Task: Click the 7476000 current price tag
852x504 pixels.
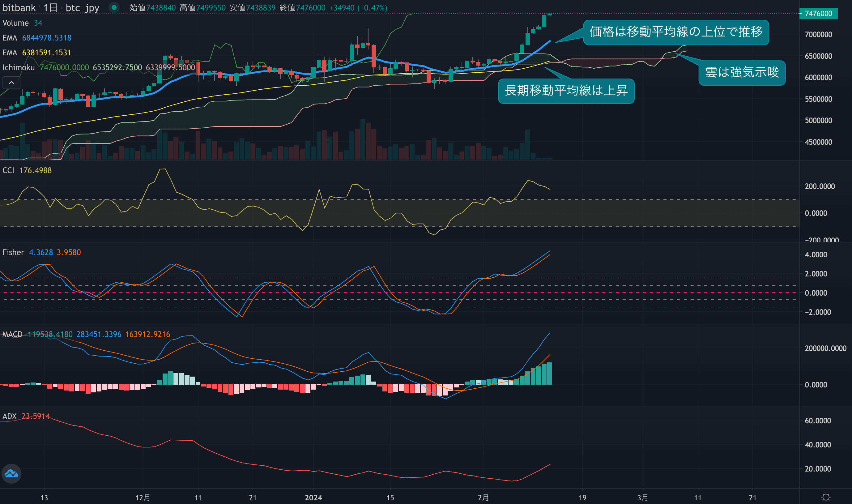Action: (x=818, y=14)
